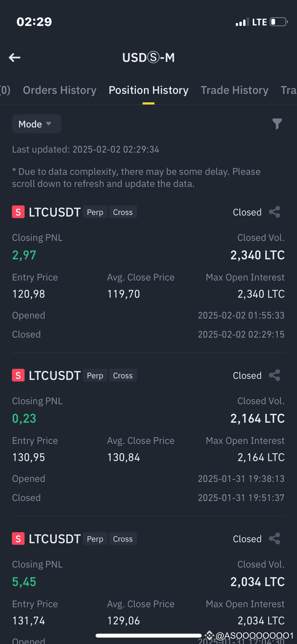Open first LTCUSDT position symbol name
Screen dimensions: 297x644
point(55,212)
